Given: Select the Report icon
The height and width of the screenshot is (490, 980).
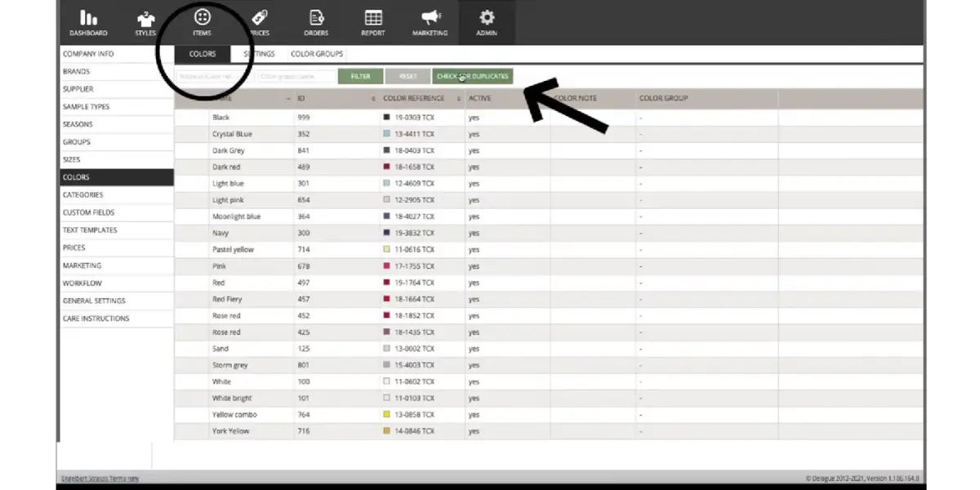Looking at the screenshot, I should point(372,20).
